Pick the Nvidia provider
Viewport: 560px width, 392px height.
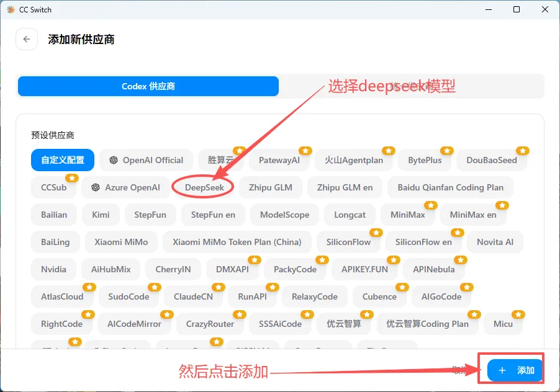coord(53,269)
